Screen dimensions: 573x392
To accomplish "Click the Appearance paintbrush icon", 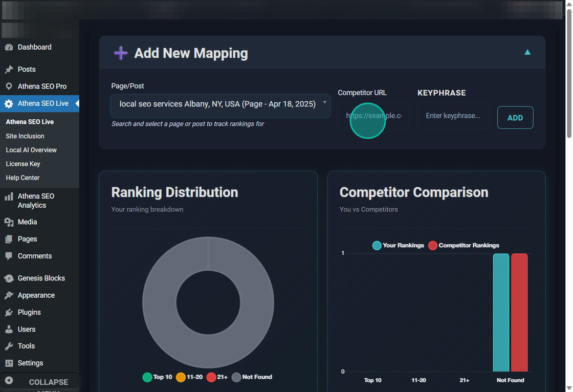I will click(9, 295).
